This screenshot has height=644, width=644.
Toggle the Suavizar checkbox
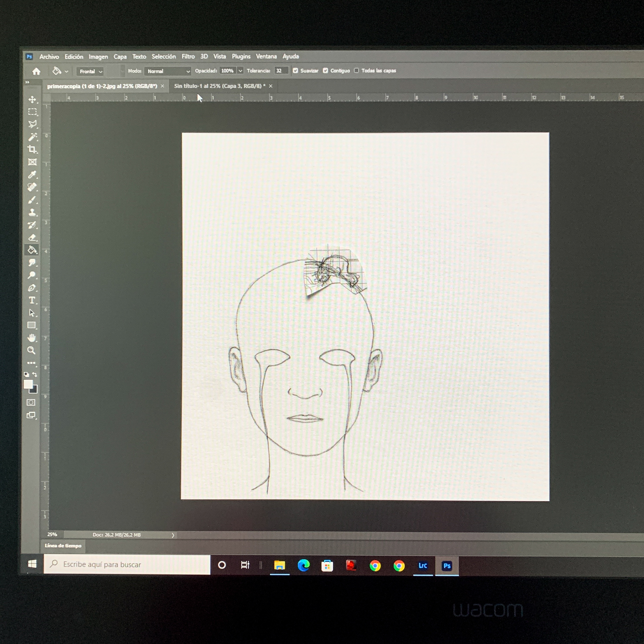[x=295, y=71]
